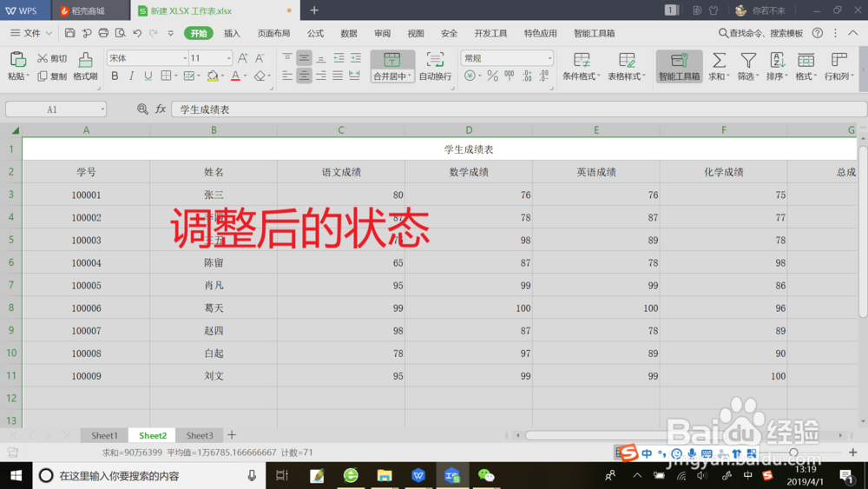Click the select-all corner of the grid
Viewport: 868px width, 489px height.
pyautogui.click(x=15, y=130)
